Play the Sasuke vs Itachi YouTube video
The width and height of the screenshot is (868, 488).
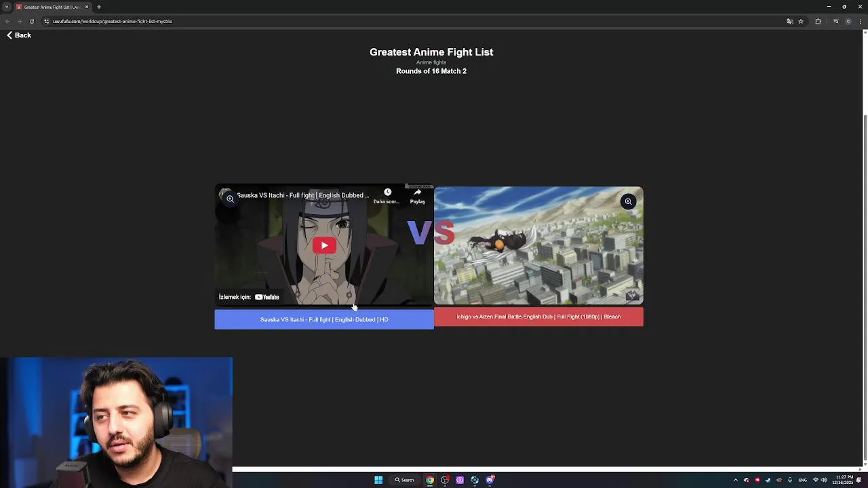(324, 245)
